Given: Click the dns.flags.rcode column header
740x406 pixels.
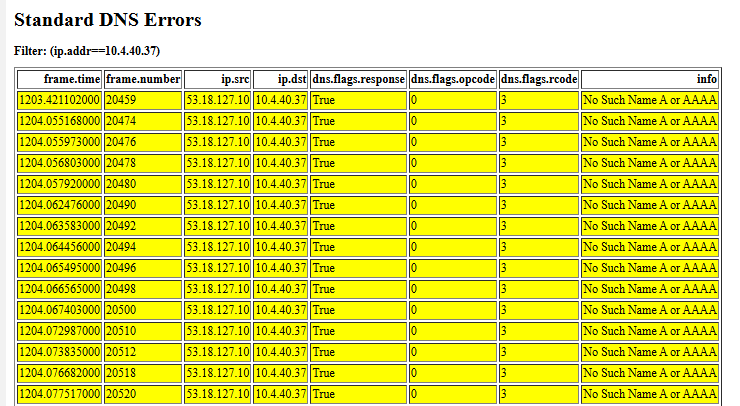Looking at the screenshot, I should [x=538, y=78].
